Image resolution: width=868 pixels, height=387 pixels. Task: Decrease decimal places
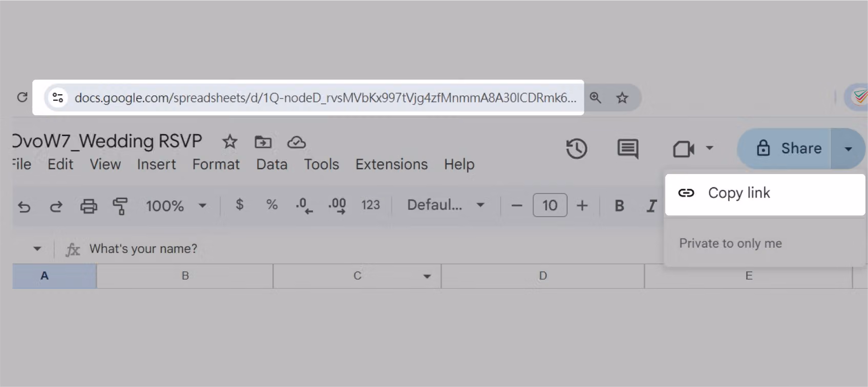304,206
